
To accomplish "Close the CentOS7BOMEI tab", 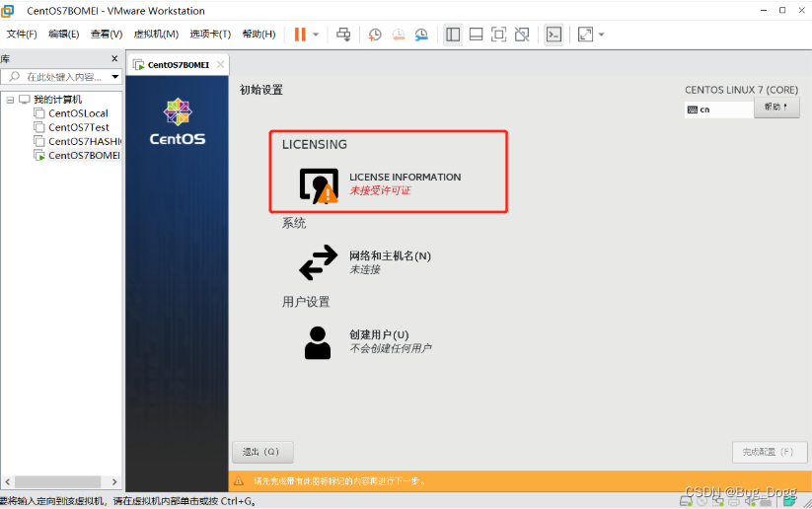I will pyautogui.click(x=221, y=64).
